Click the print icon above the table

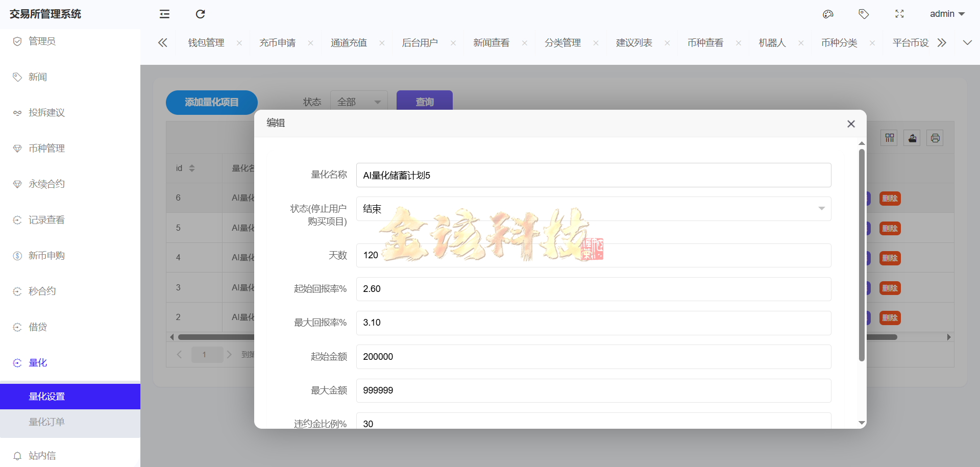[x=935, y=137]
